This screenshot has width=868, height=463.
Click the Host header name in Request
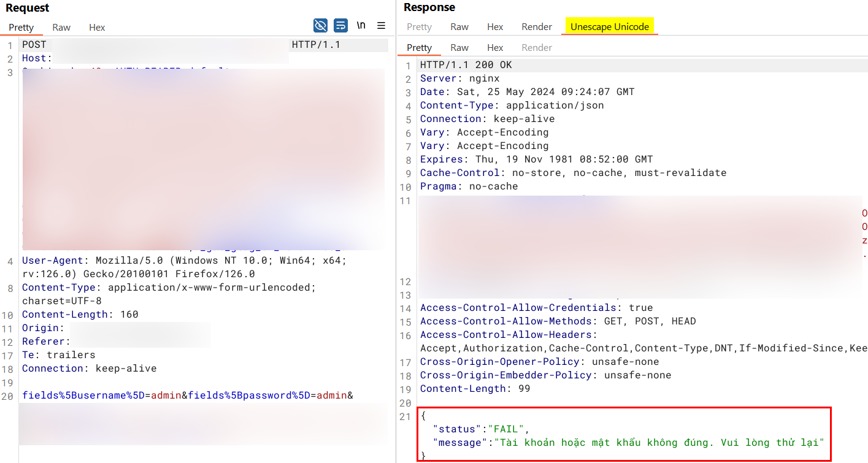(34, 58)
